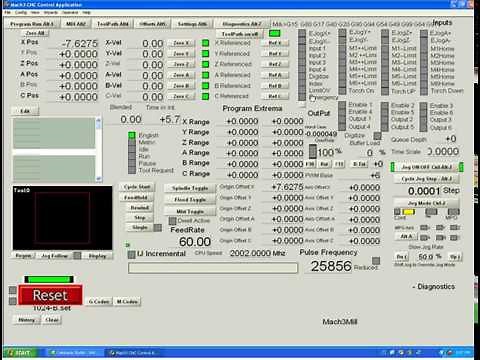The height and width of the screenshot is (360, 480).
Task: Open the MDI tab
Action: 76,24
